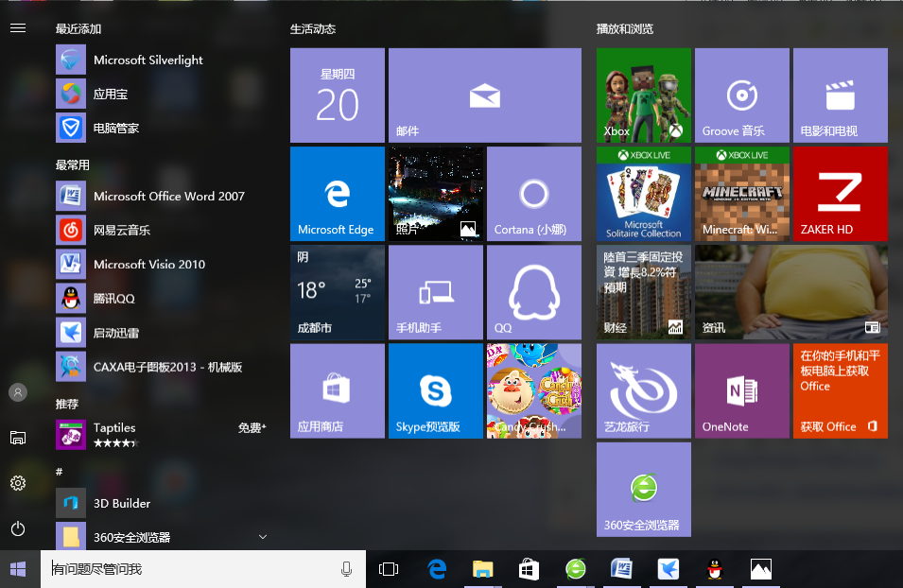Open Task View on the taskbar
The height and width of the screenshot is (588, 903).
click(388, 569)
